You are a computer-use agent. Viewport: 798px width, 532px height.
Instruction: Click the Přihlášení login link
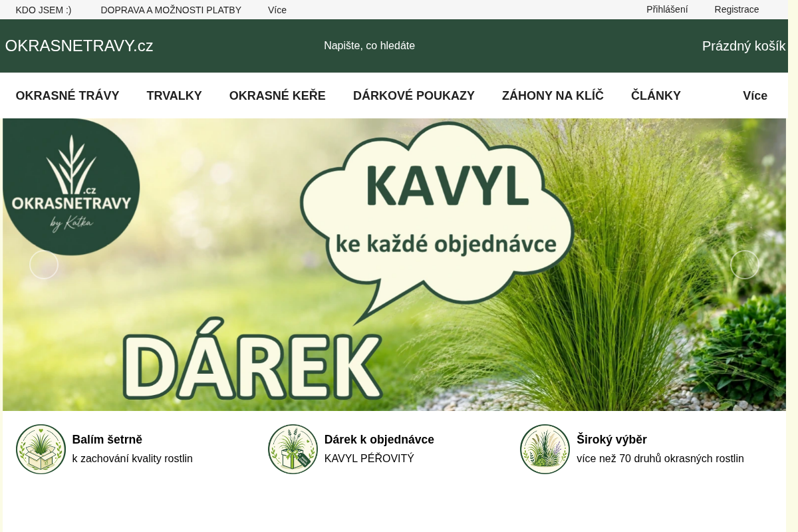[667, 9]
